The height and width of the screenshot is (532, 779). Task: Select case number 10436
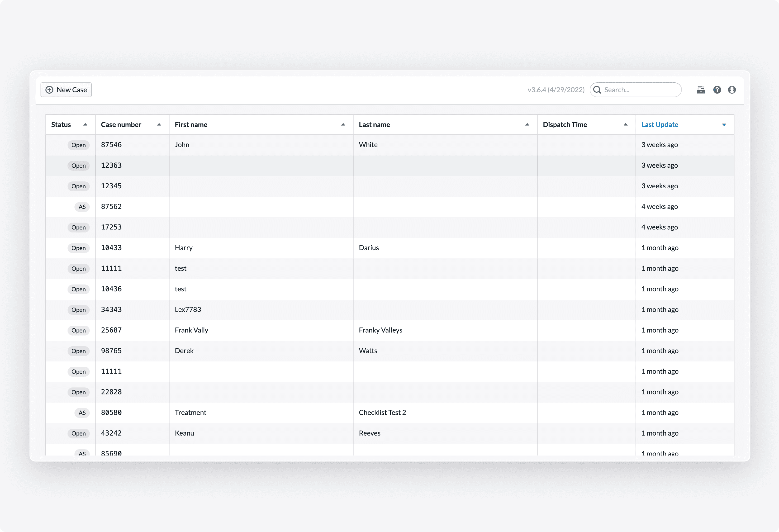pyautogui.click(x=111, y=289)
